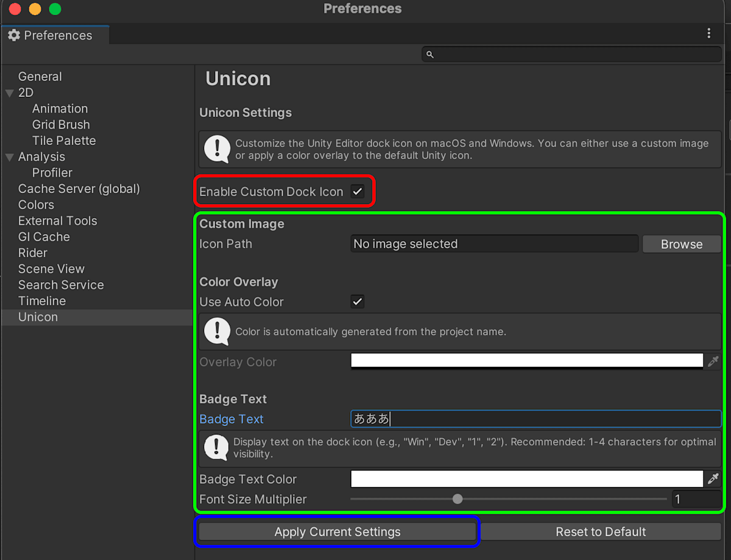Open the General preferences section

[40, 77]
